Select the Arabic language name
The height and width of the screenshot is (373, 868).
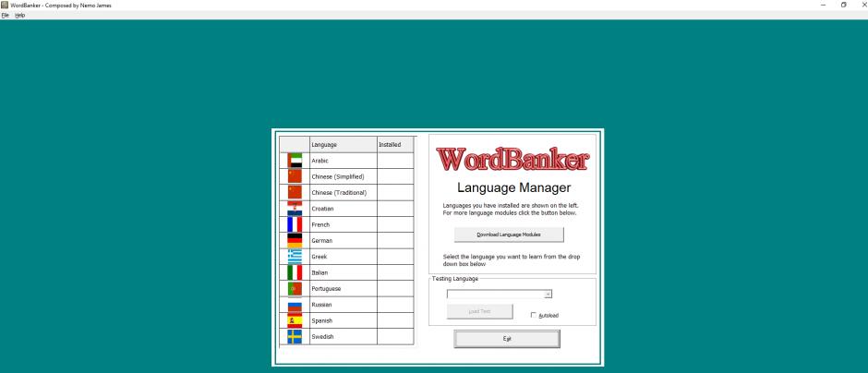(320, 161)
